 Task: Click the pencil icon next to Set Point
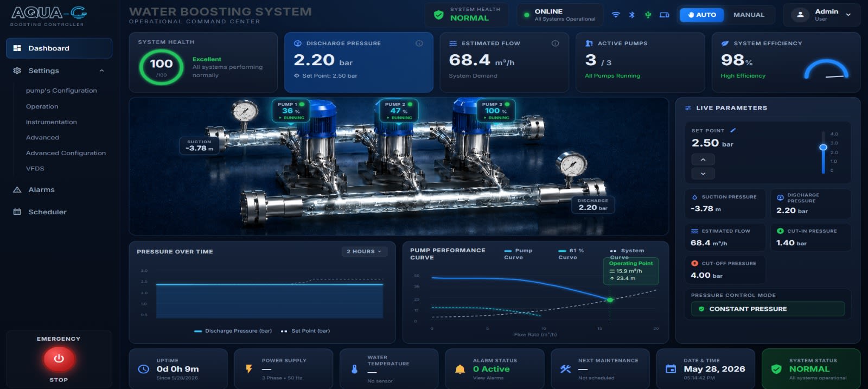pos(733,130)
